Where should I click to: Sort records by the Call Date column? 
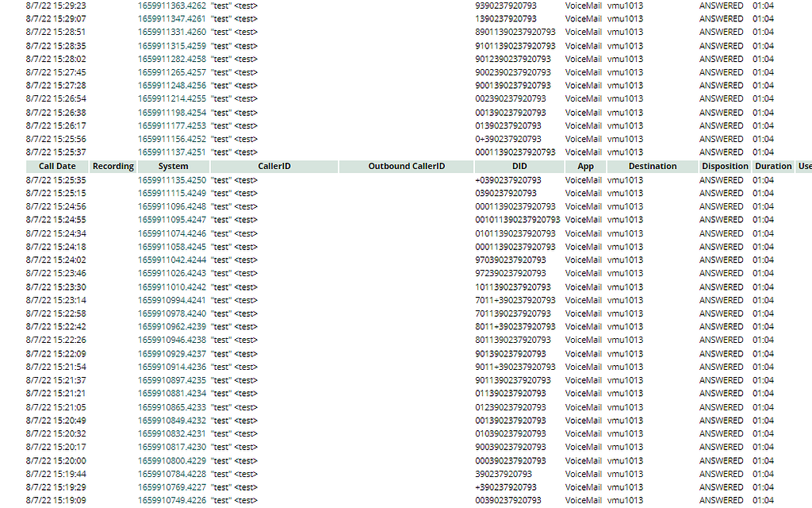[x=56, y=166]
